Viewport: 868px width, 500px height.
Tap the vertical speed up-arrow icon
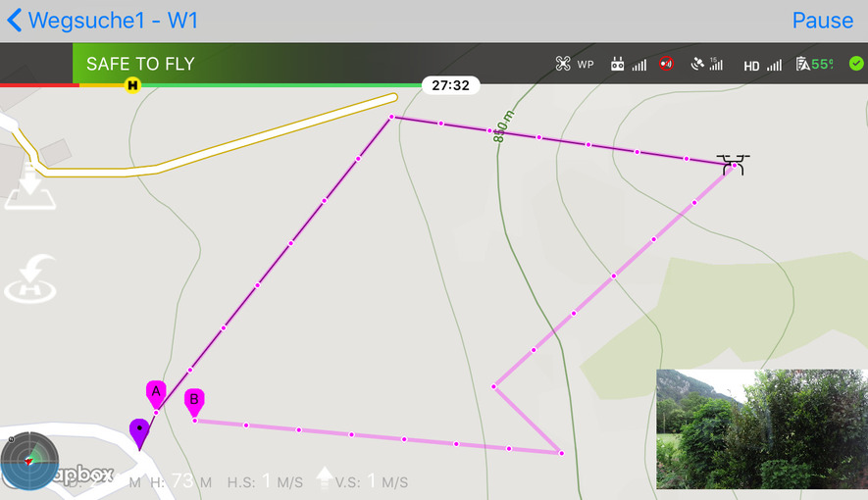325,477
